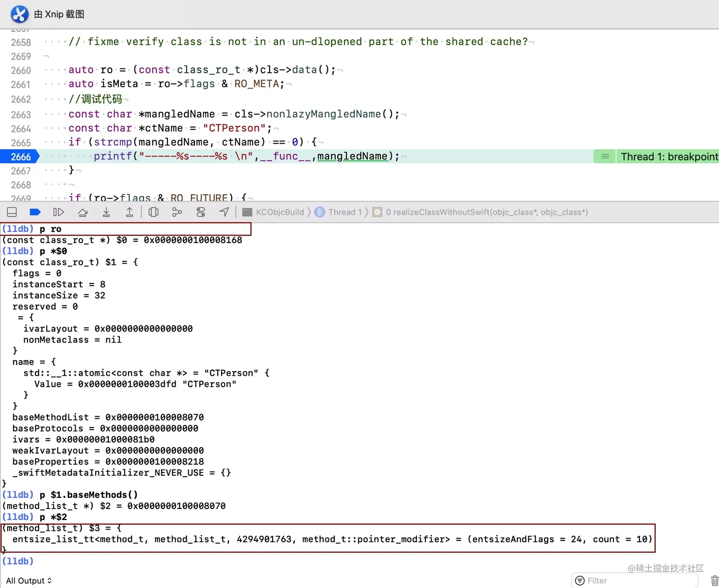Click the Step Over icon
This screenshot has height=588, width=719.
[82, 212]
